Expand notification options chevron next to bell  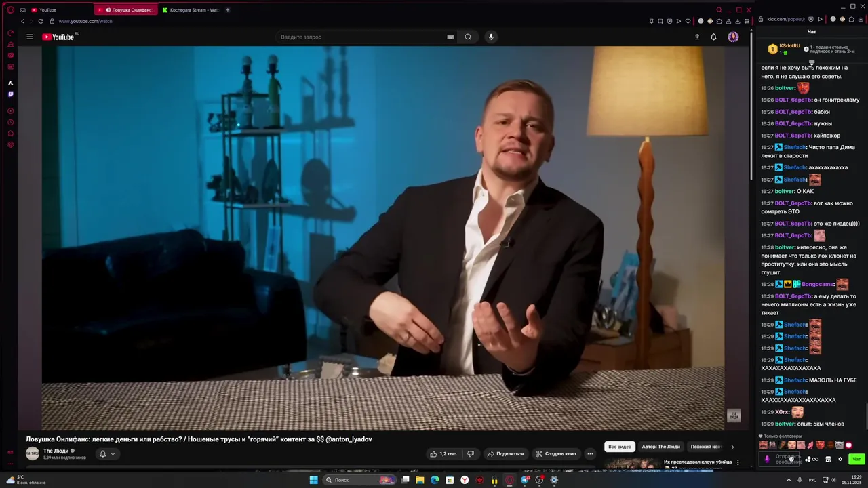pos(113,453)
